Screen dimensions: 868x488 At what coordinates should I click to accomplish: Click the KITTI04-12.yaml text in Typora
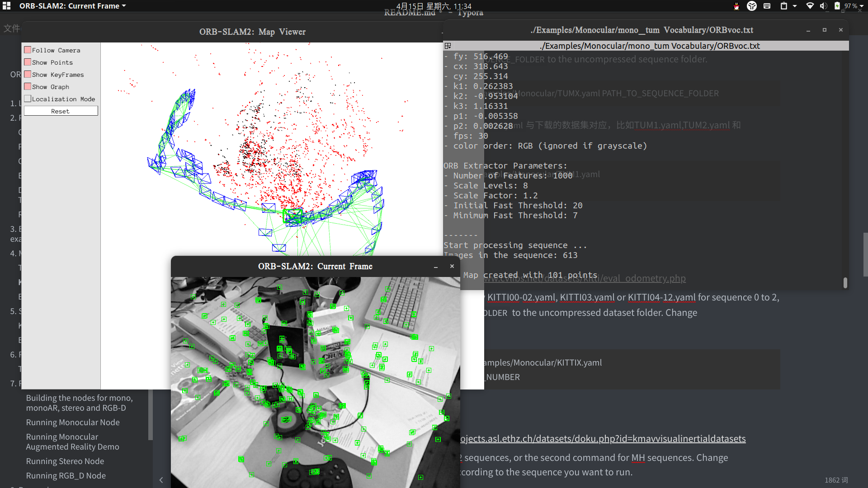tap(662, 297)
